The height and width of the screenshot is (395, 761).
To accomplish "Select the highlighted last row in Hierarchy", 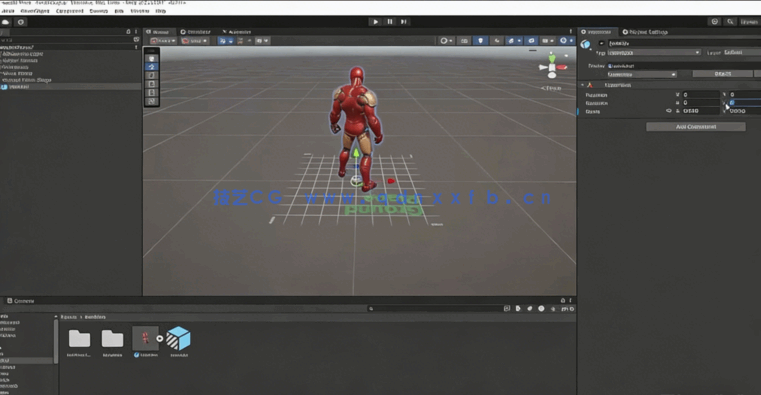I will [71, 87].
